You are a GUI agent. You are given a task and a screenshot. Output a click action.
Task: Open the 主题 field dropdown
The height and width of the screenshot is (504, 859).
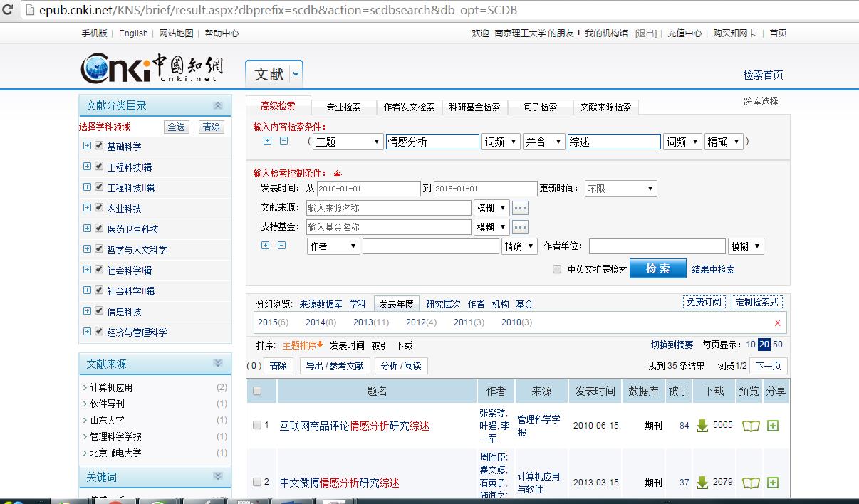pyautogui.click(x=348, y=142)
